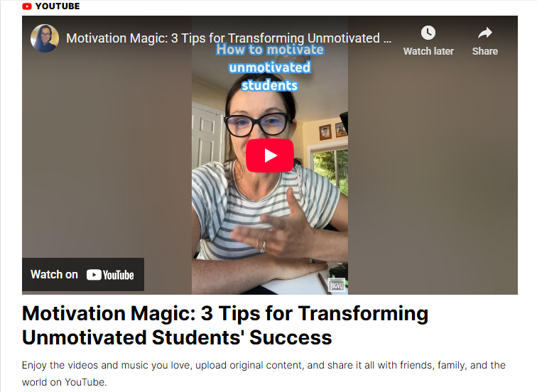Image resolution: width=537 pixels, height=392 pixels.
Task: Click the Watch later clock icon
Action: tap(428, 33)
